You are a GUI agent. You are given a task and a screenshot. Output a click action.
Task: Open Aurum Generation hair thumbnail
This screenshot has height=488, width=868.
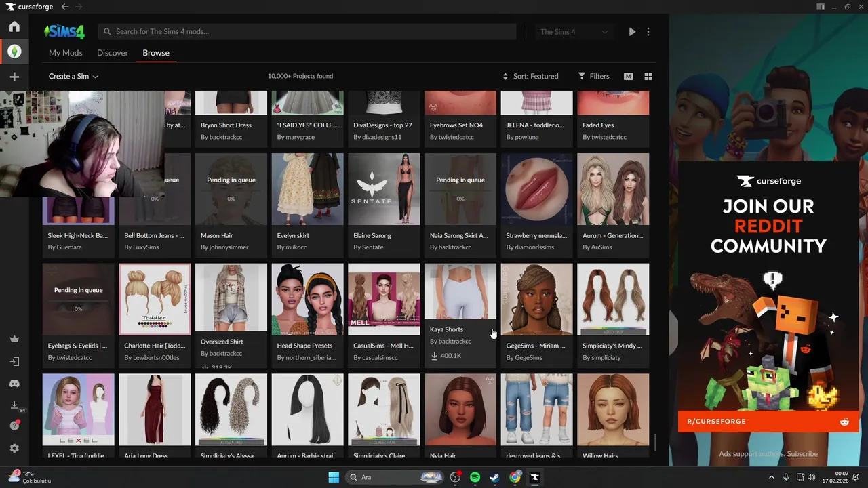click(613, 189)
